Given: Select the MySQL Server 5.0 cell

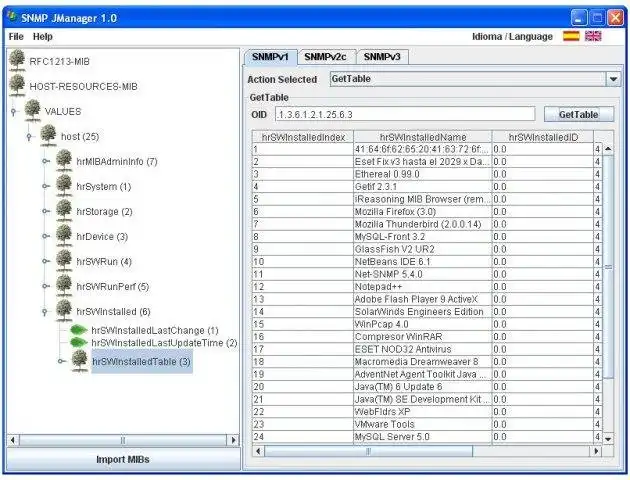Looking at the screenshot, I should click(422, 437).
